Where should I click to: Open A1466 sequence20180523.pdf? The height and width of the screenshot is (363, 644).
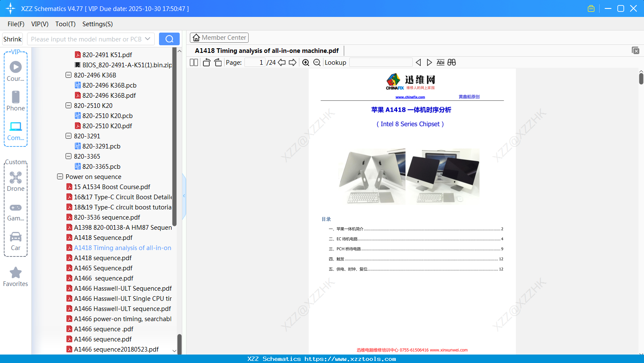112,349
